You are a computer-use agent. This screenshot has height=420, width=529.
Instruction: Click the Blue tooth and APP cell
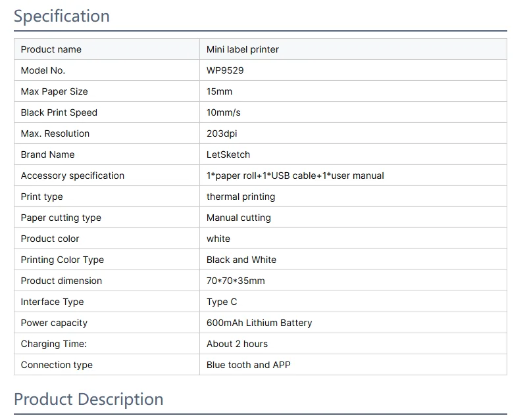click(353, 365)
